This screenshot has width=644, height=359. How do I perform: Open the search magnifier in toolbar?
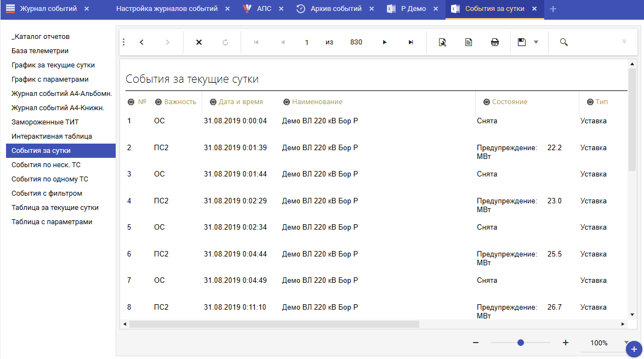pos(563,42)
